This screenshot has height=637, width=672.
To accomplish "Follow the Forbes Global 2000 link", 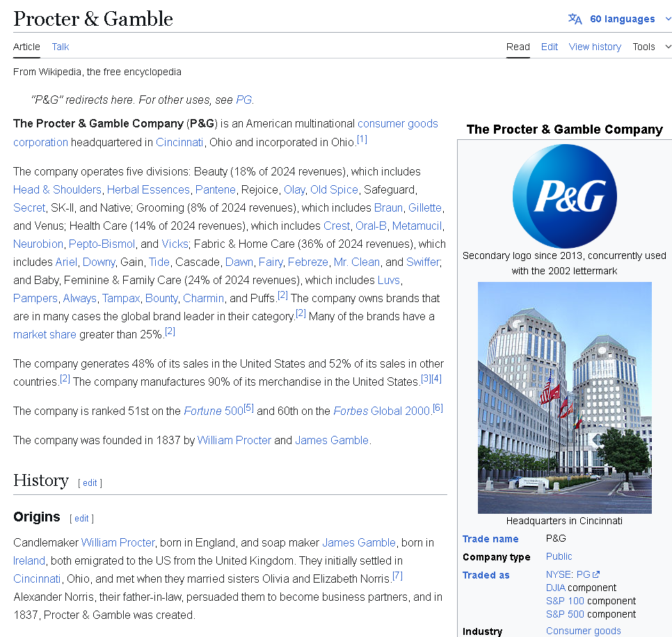I will (381, 411).
